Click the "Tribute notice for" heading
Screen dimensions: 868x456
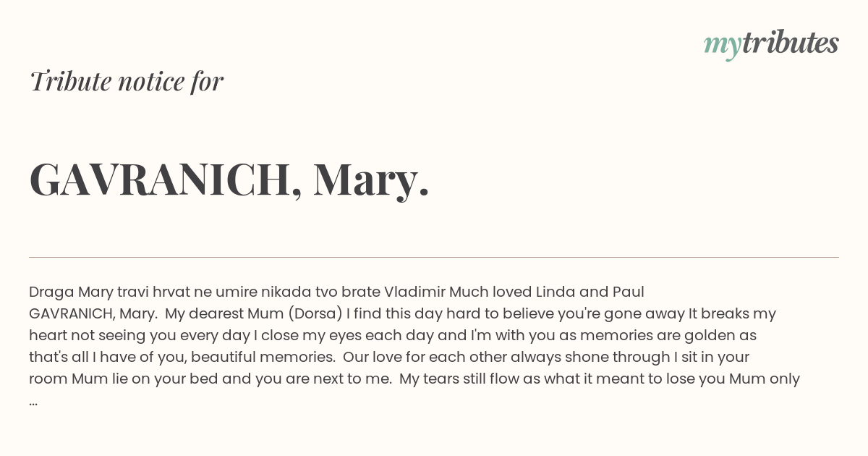[127, 81]
